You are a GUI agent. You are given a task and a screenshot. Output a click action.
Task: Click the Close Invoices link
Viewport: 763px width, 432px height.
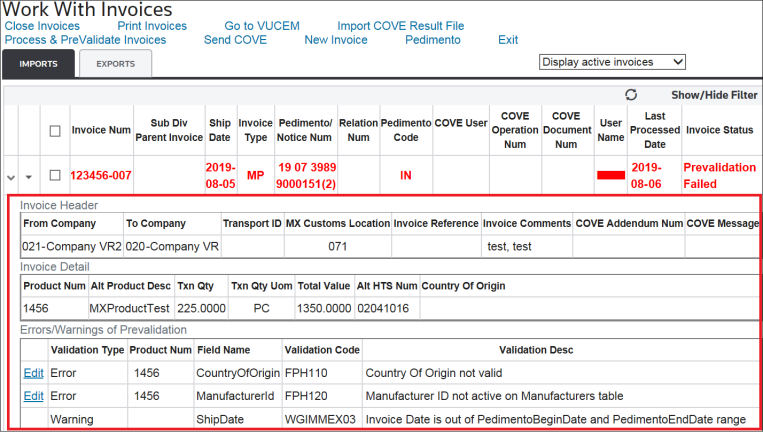42,26
